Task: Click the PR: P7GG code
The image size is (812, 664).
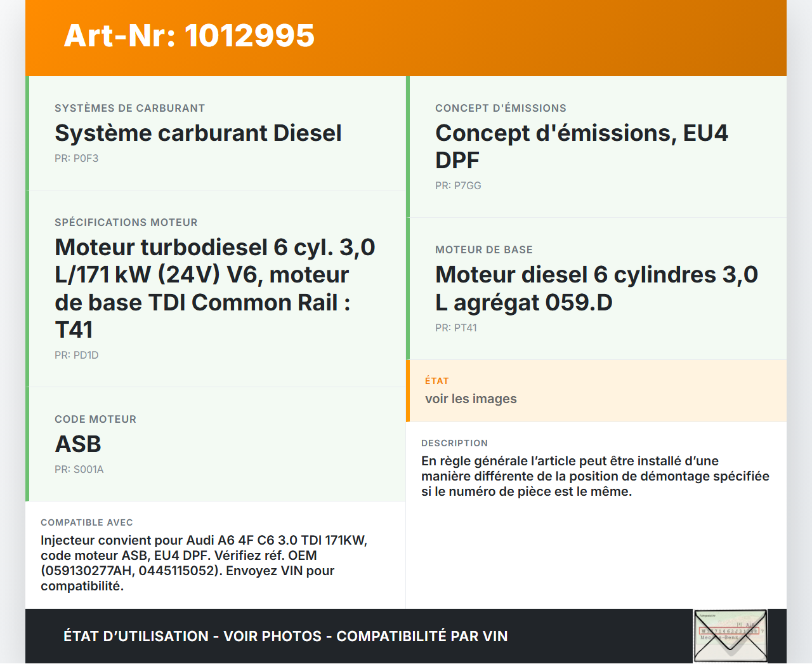Action: [458, 186]
